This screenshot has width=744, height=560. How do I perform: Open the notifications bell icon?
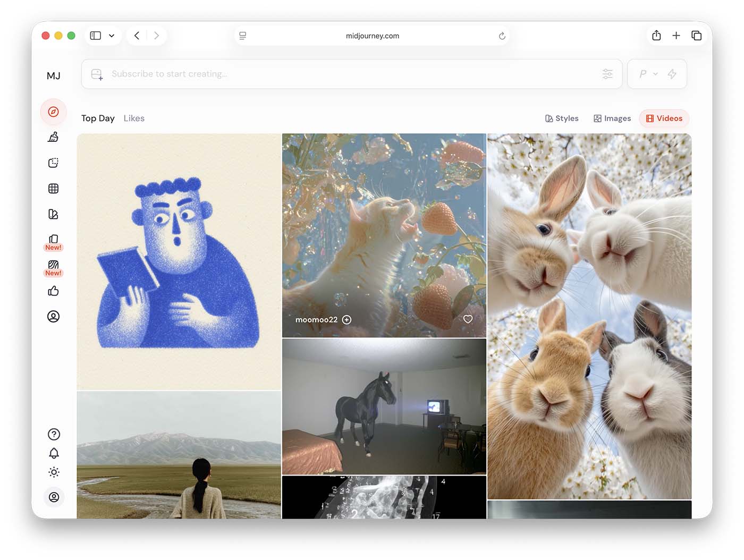(54, 453)
